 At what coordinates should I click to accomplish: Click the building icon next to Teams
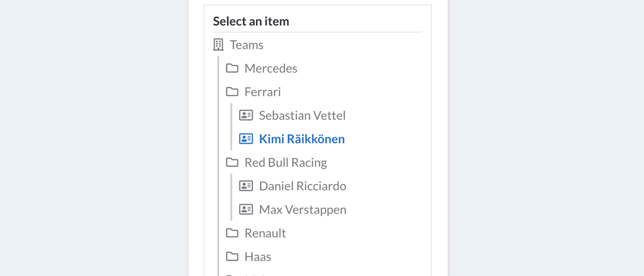click(x=218, y=45)
